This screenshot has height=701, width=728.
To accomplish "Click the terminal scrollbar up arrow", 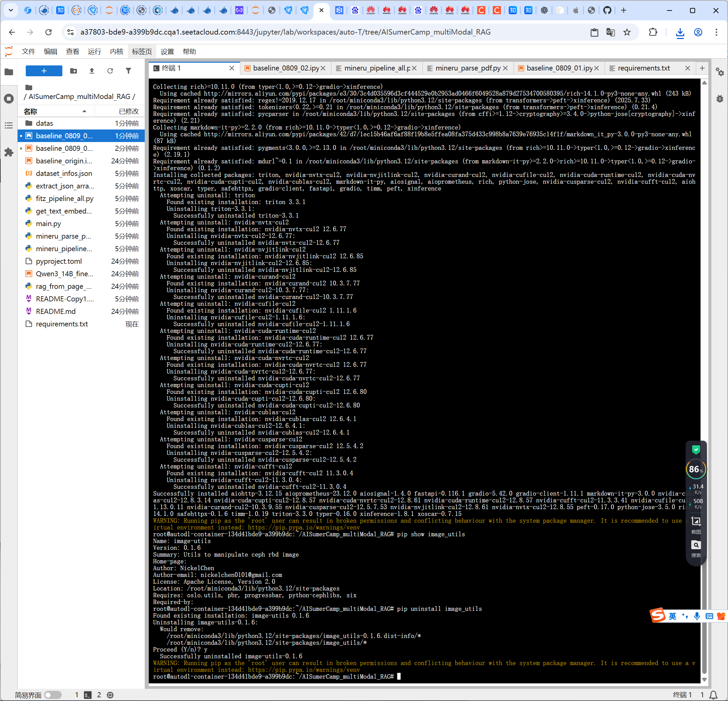I will click(704, 82).
